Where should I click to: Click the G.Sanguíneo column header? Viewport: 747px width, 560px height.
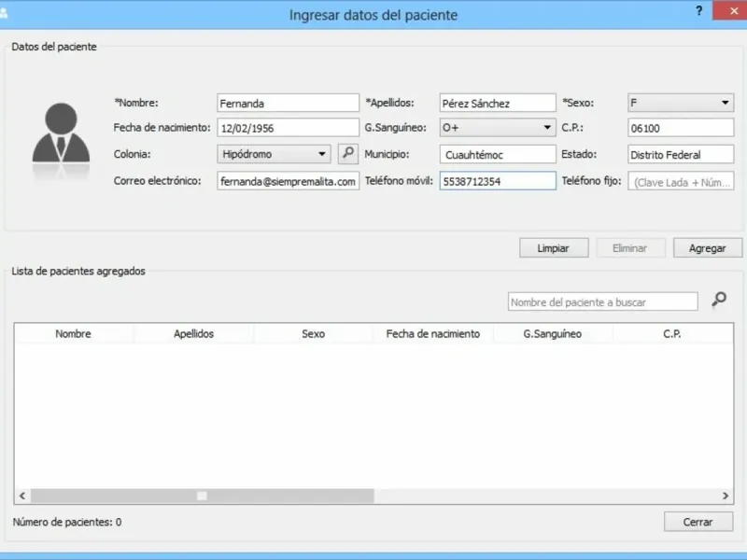pos(553,334)
